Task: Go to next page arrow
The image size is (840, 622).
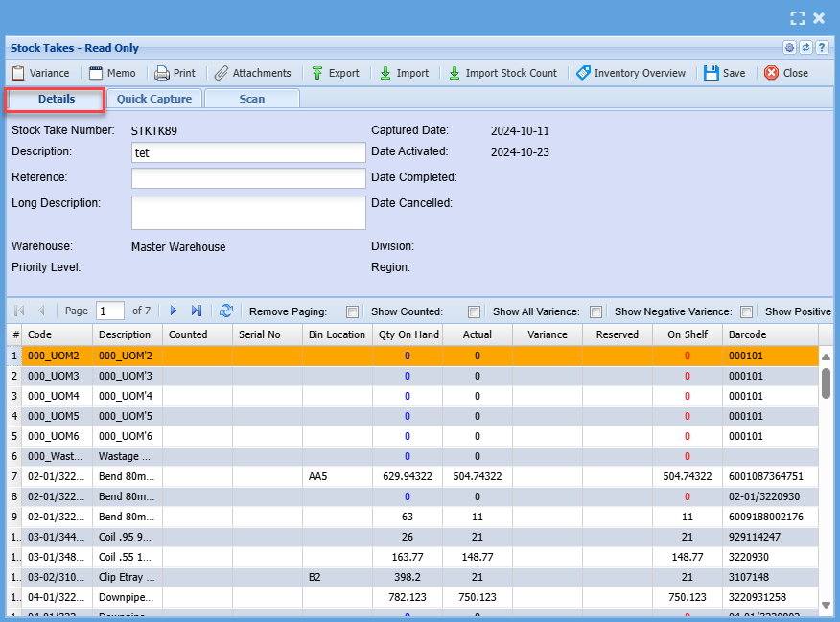Action: (174, 311)
